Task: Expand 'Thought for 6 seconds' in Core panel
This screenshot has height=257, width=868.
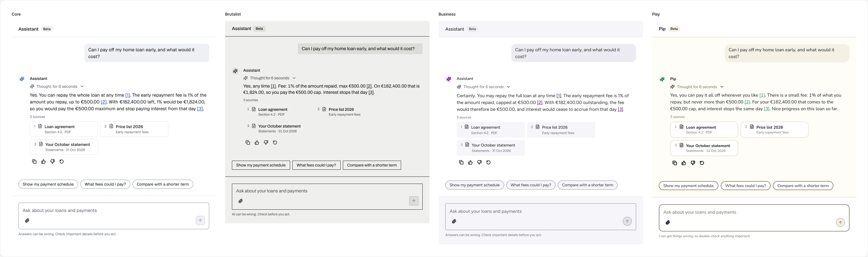Action: pyautogui.click(x=56, y=86)
